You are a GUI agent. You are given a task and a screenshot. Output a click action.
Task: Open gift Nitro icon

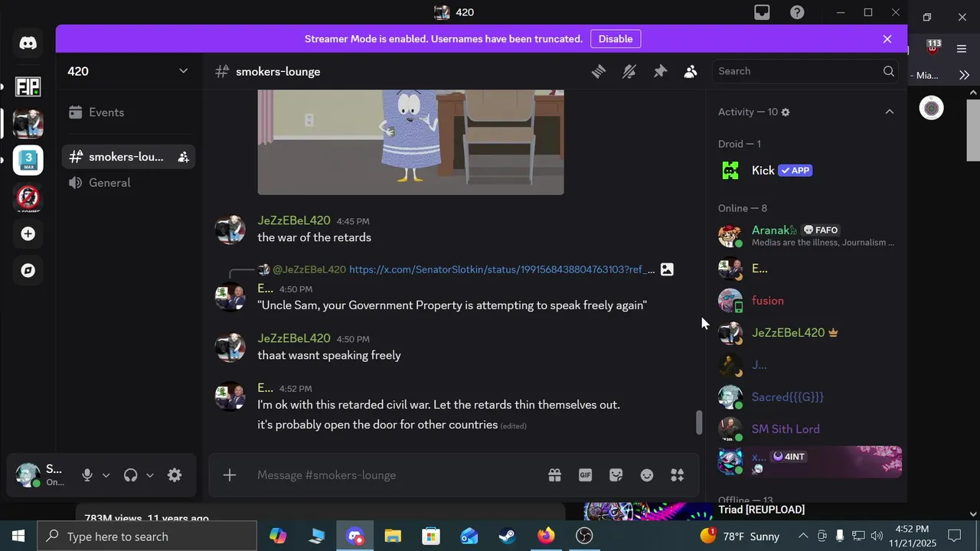coord(555,475)
